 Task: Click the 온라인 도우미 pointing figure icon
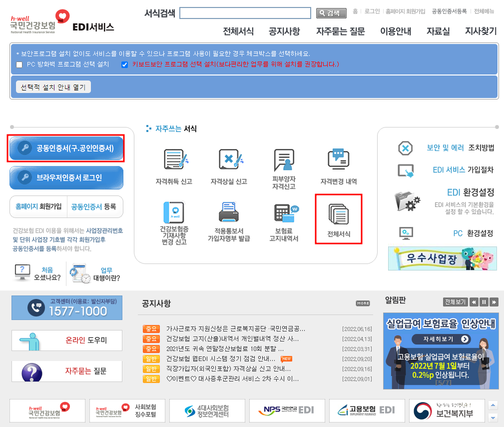tap(29, 341)
